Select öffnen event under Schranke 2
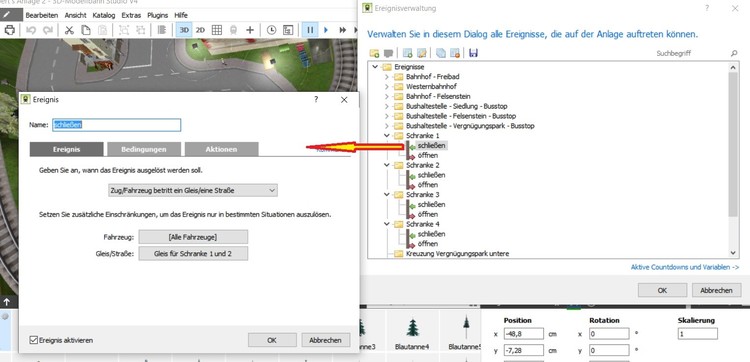This screenshot has width=750, height=362. click(428, 185)
